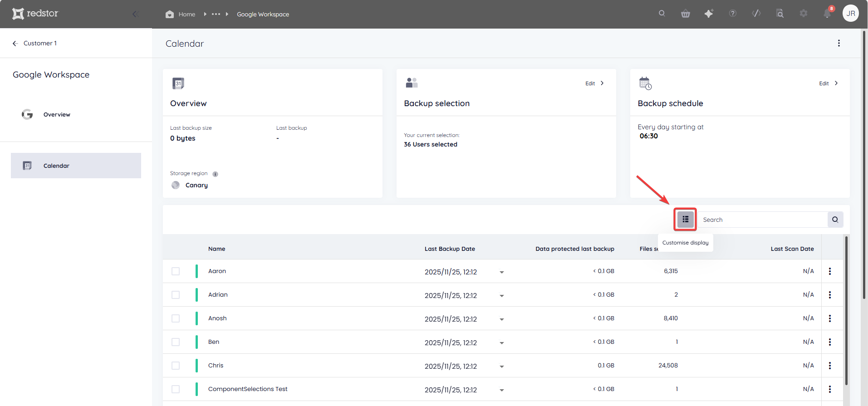868x406 pixels.
Task: Open row actions menu for Aaron
Action: 830,271
